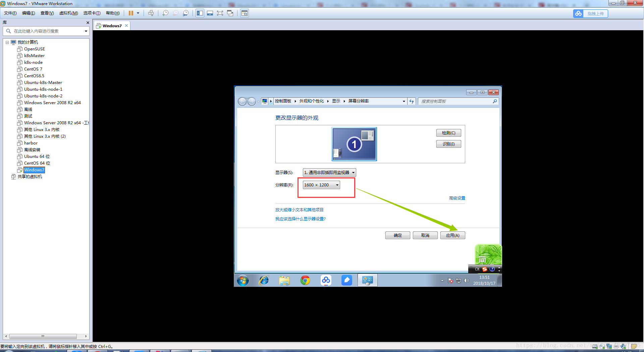Open Baidu Netdisk icon in guest taskbar
Image resolution: width=644 pixels, height=352 pixels.
[x=326, y=280]
